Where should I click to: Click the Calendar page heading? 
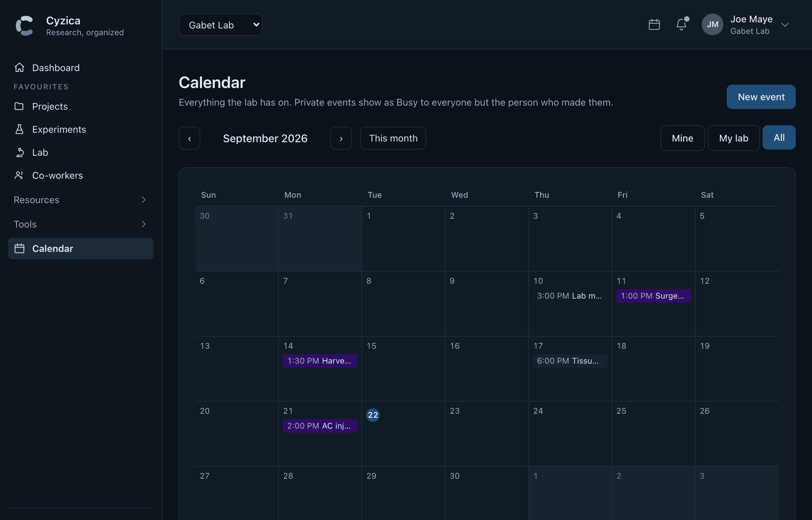(212, 82)
